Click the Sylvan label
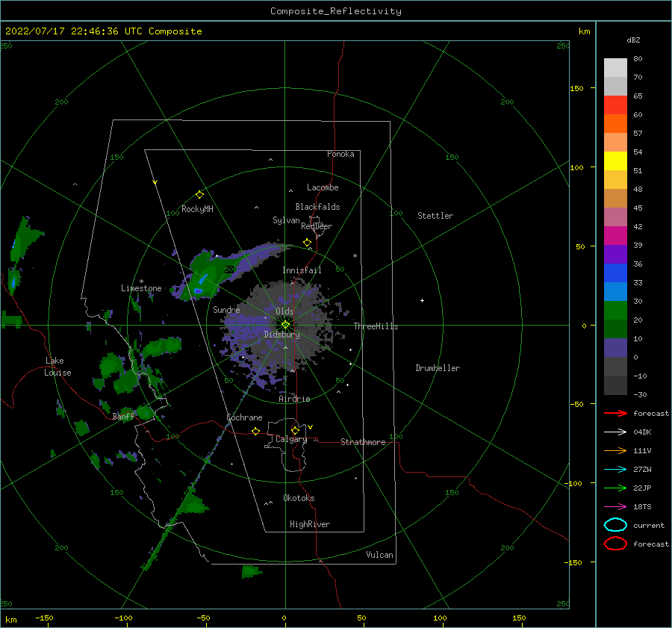 286,221
